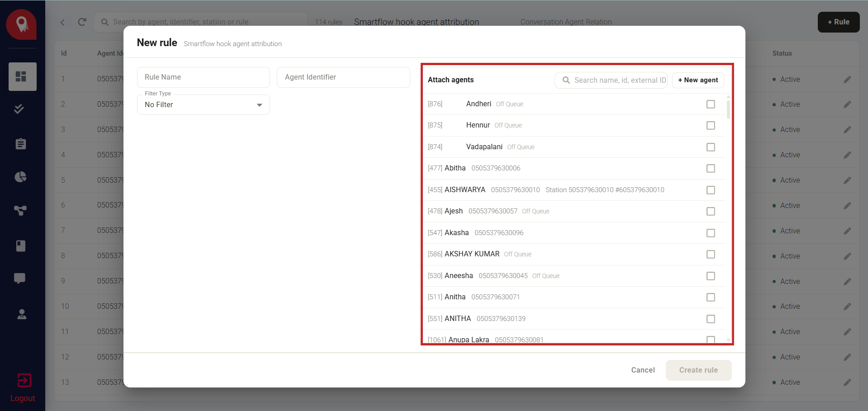Edit row 5 with the pencil icon

coord(847,180)
